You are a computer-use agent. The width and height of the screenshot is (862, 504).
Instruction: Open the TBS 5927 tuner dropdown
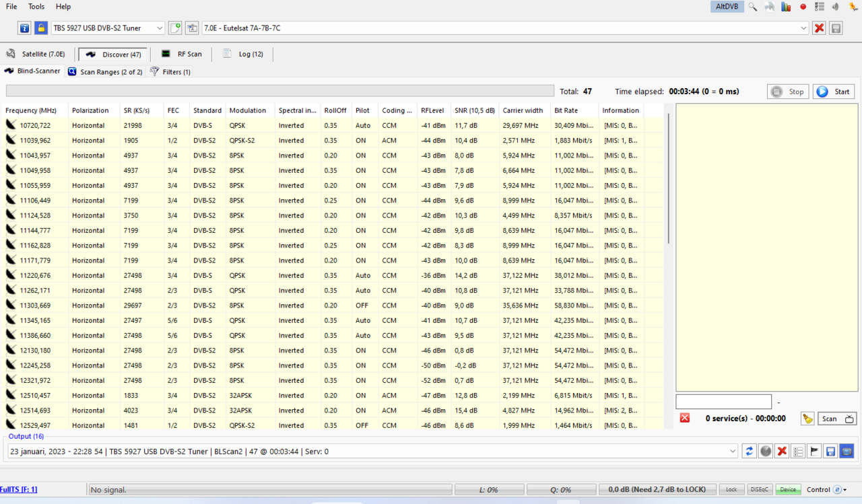click(x=160, y=28)
